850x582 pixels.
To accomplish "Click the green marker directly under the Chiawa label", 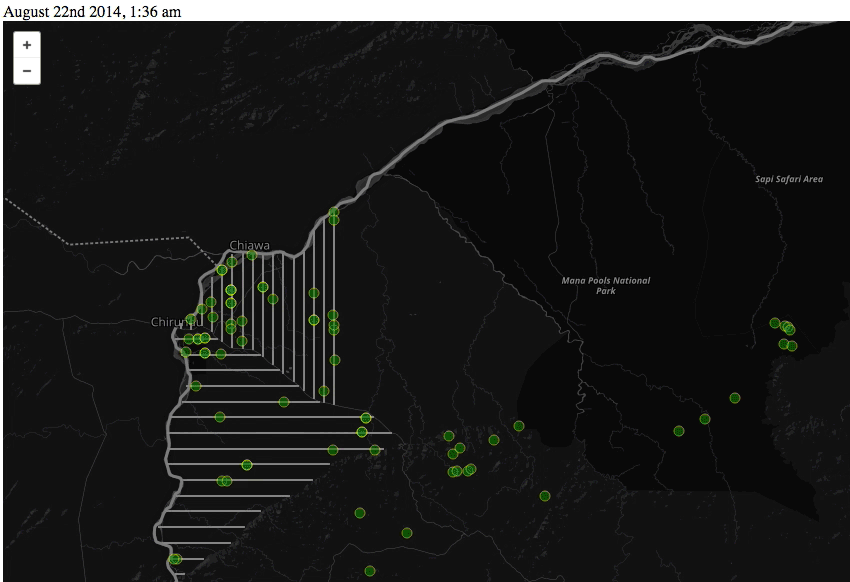I will point(252,255).
